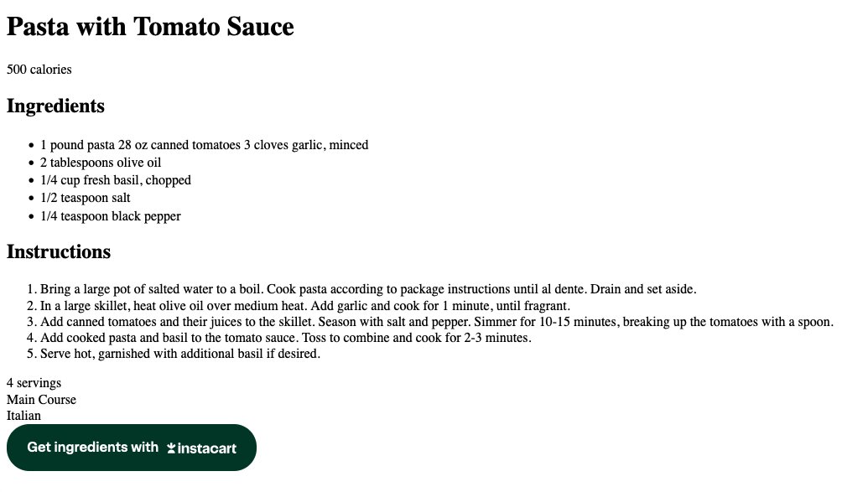Click the Instacart carrot logo icon
This screenshot has height=492, width=868.
coord(171,448)
